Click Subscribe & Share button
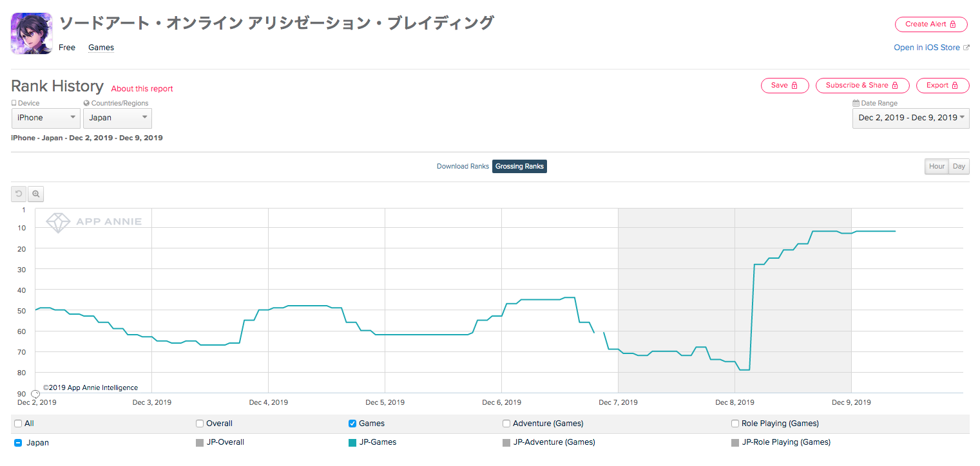This screenshot has height=466, width=980. point(862,86)
